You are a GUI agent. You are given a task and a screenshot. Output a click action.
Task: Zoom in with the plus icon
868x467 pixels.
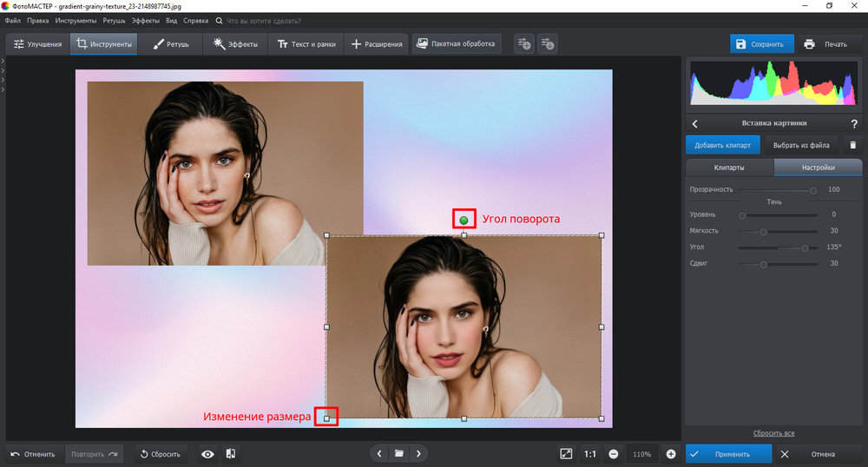pos(671,454)
